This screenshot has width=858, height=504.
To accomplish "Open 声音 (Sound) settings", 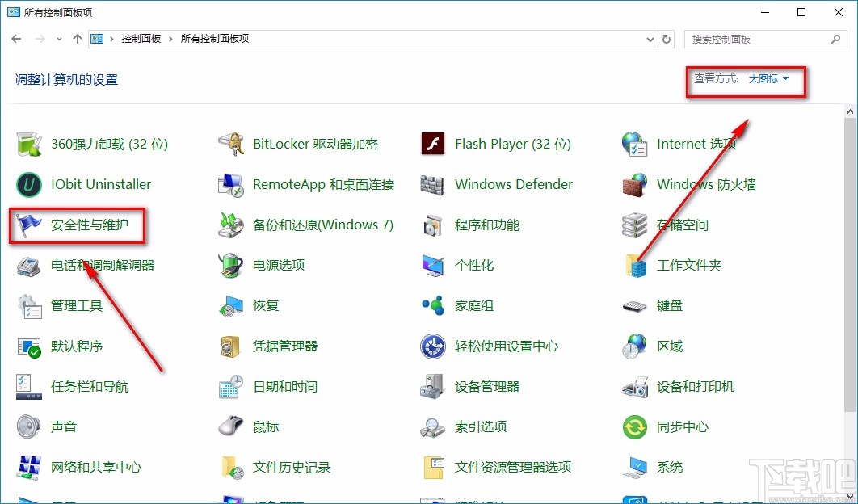I will [x=65, y=426].
